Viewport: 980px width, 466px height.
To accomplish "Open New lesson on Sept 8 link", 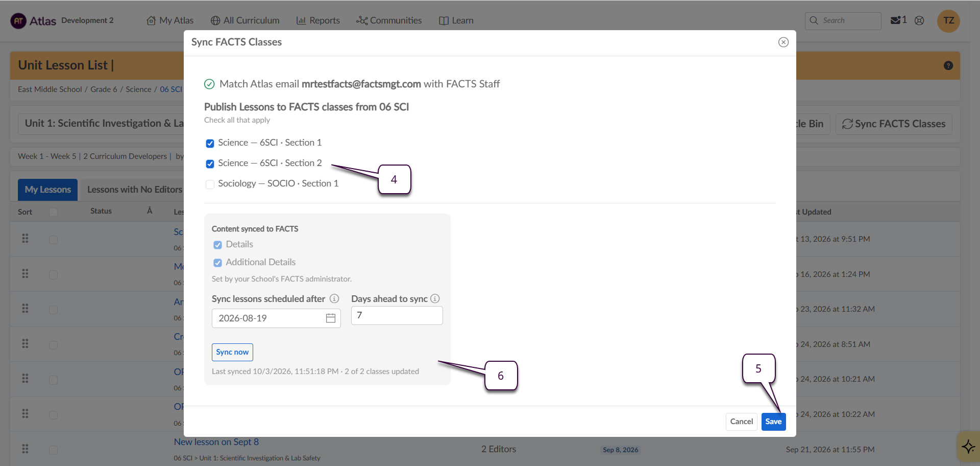I will 216,442.
